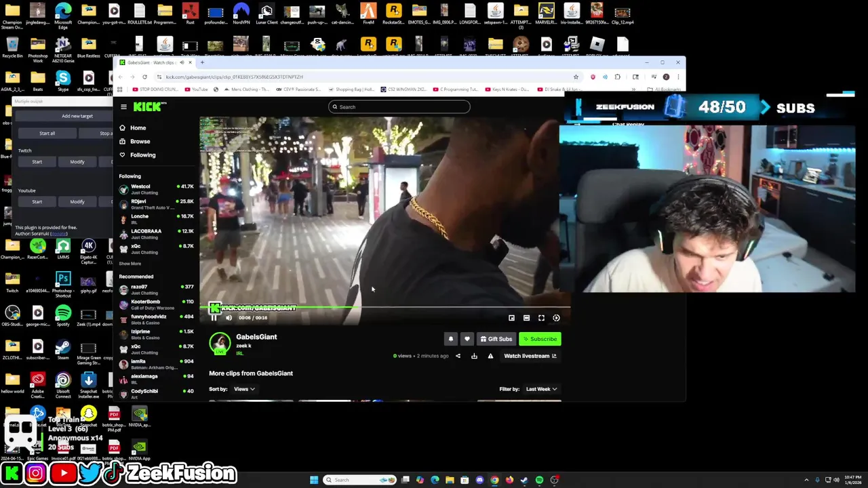Click the green Subscribe button
This screenshot has height=488, width=868.
(540, 339)
